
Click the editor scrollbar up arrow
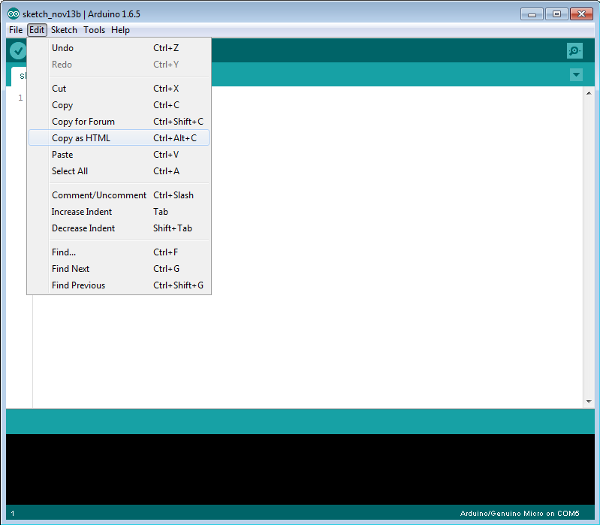(x=589, y=93)
